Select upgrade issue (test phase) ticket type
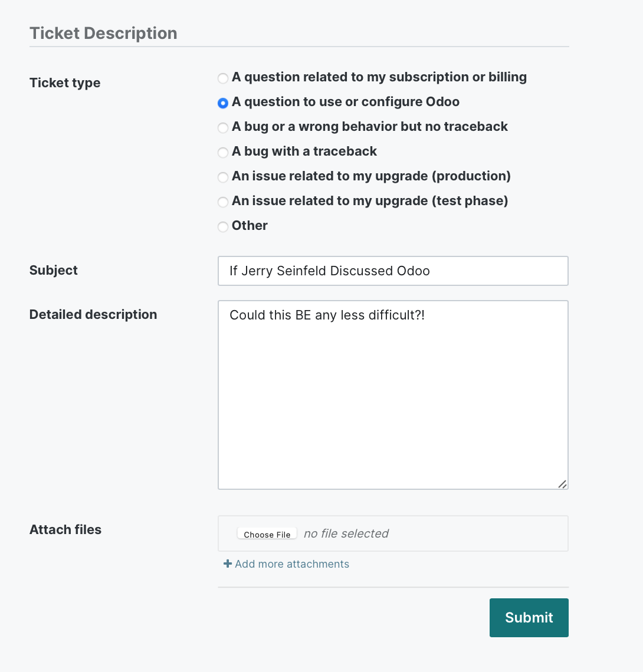This screenshot has height=672, width=643. [x=222, y=202]
